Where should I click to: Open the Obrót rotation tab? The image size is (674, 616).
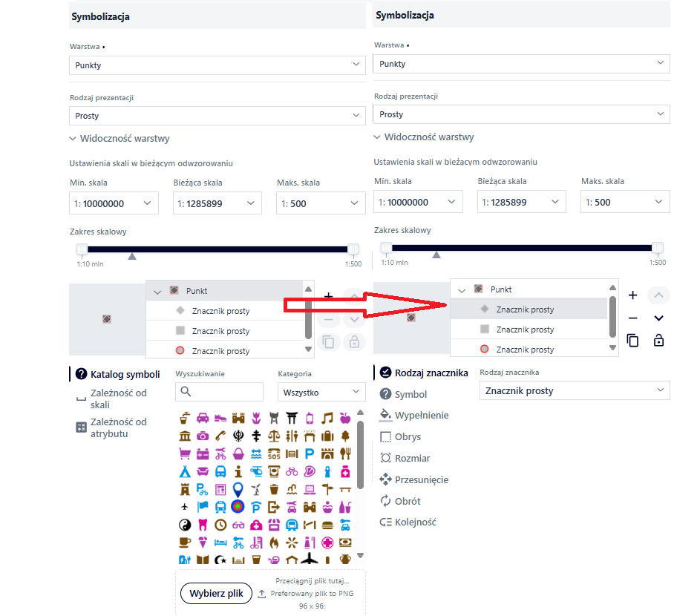tap(408, 501)
